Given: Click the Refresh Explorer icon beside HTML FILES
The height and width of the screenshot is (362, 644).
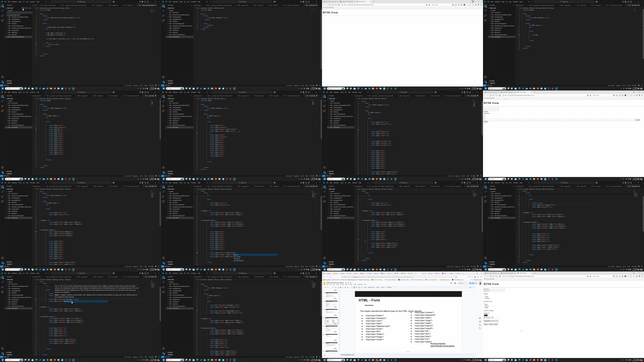Looking at the screenshot, I should point(28,8).
